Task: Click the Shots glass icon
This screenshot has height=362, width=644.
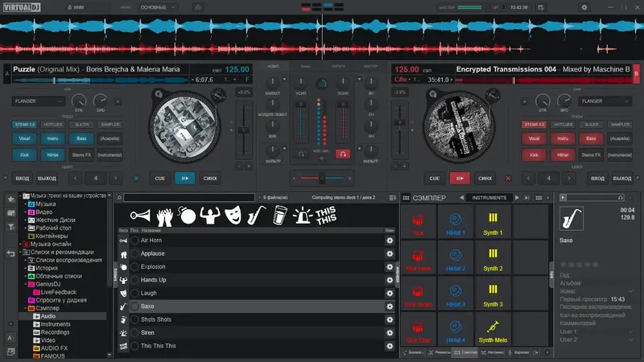Action: pyautogui.click(x=279, y=215)
